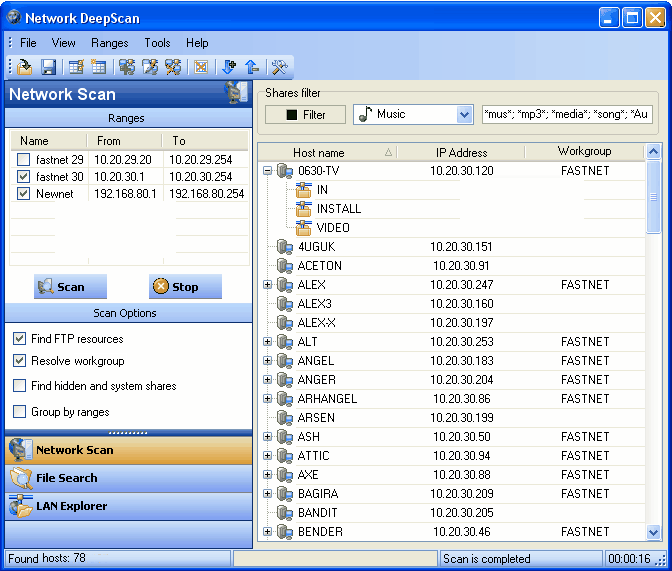
Task: Toggle Find FTP resources checkbox
Action: 19,339
